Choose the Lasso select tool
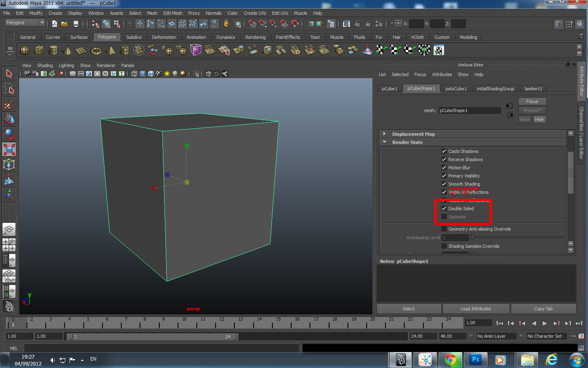Viewport: 588px width, 368px height. point(9,89)
